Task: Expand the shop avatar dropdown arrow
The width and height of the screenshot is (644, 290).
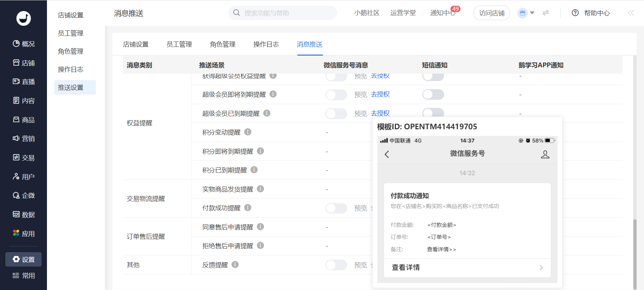Action: pos(532,13)
